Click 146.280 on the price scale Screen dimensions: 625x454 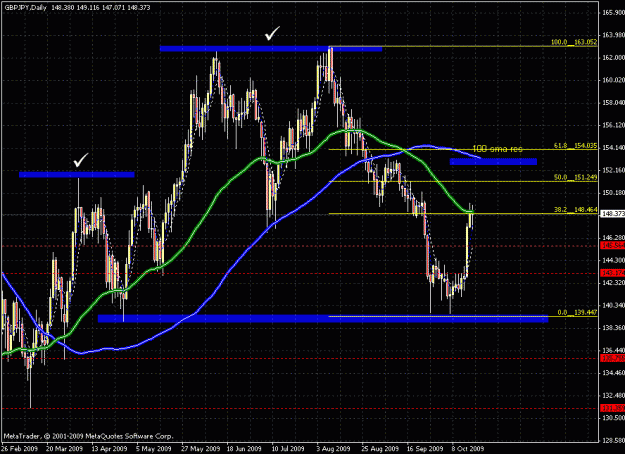[x=613, y=238]
